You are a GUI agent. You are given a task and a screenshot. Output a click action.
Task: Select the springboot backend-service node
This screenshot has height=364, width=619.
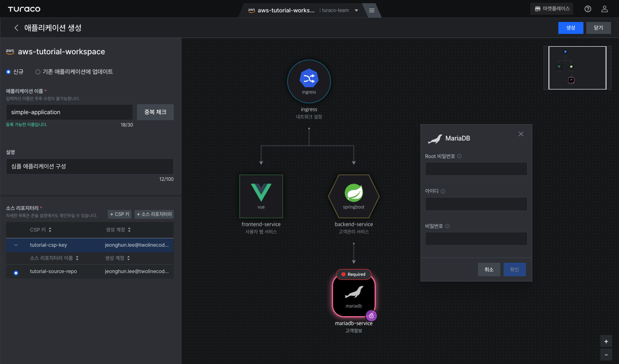pos(354,196)
